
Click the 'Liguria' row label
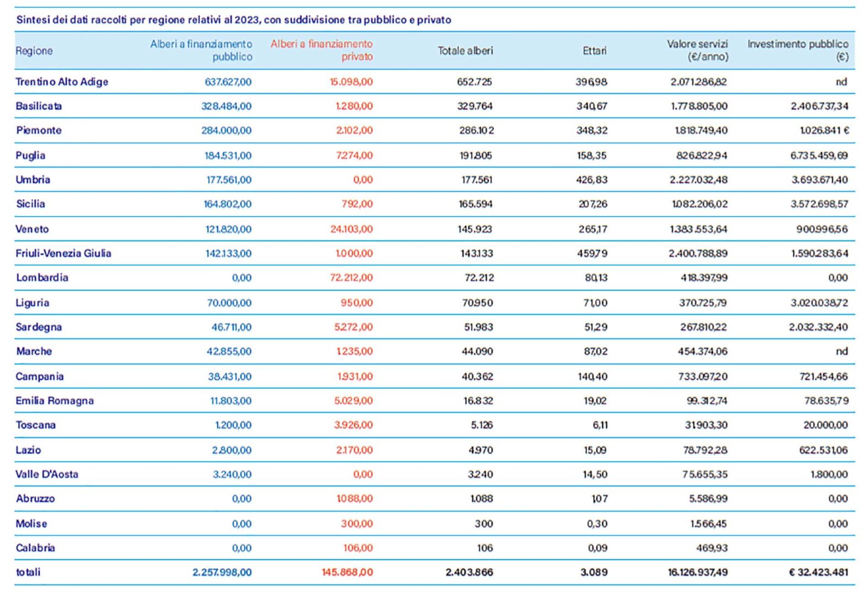[33, 302]
